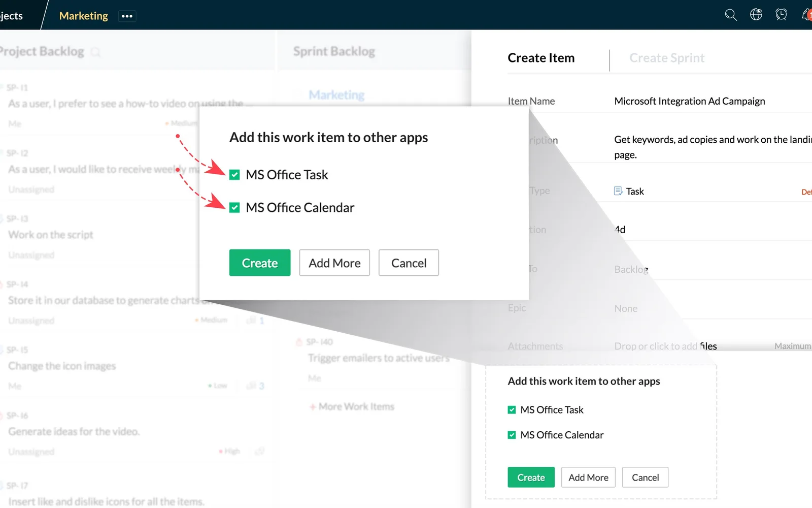Select the Create Item tab
The image size is (812, 508).
[x=541, y=58]
